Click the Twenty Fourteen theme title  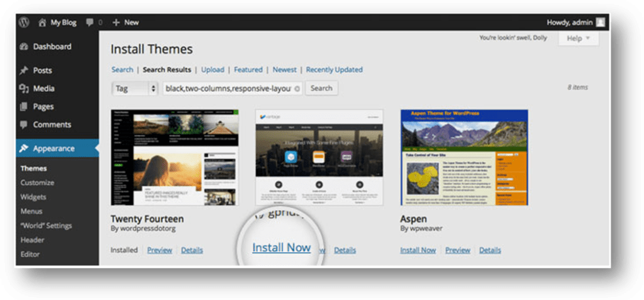point(147,219)
